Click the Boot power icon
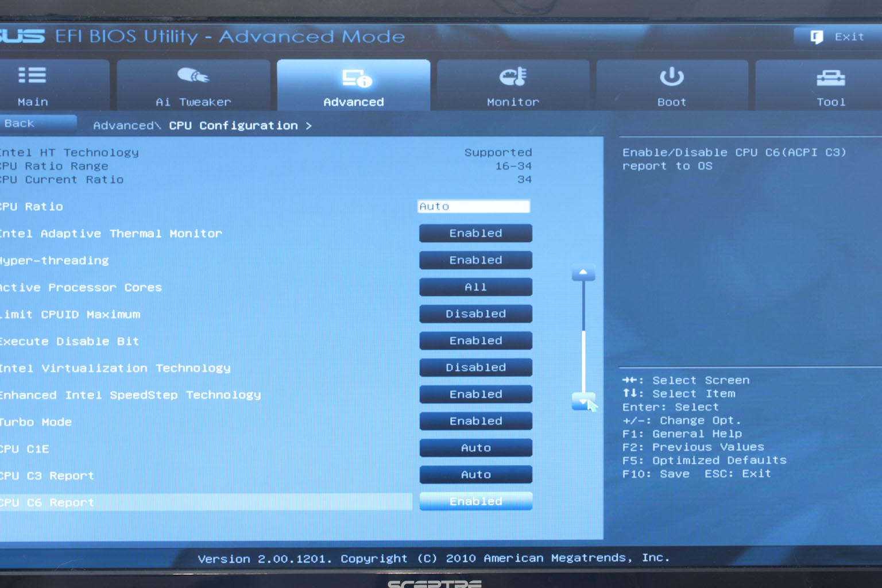 pos(671,76)
